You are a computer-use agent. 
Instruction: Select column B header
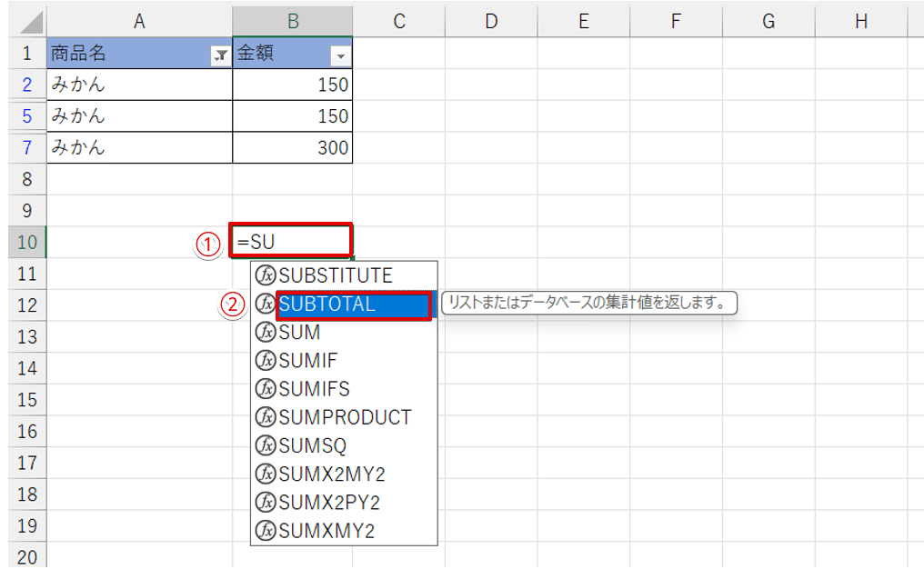tap(293, 22)
